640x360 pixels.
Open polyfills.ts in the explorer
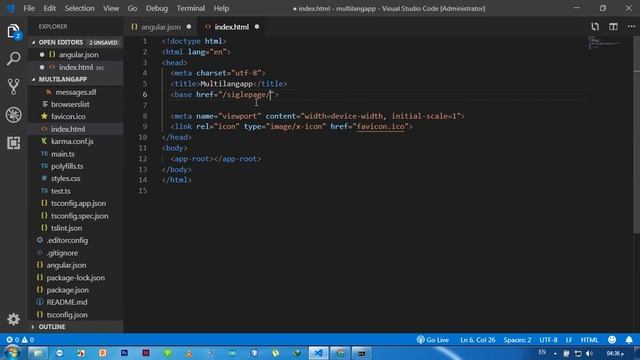coord(76,166)
